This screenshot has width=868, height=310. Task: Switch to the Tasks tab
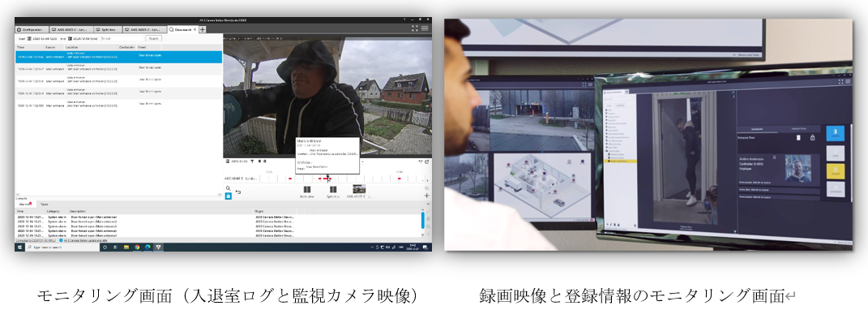45,204
